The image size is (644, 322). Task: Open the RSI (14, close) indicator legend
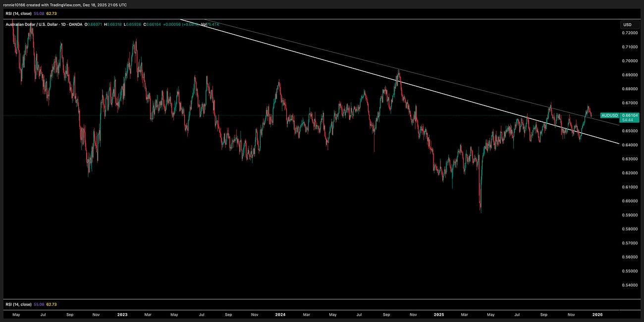coord(20,13)
